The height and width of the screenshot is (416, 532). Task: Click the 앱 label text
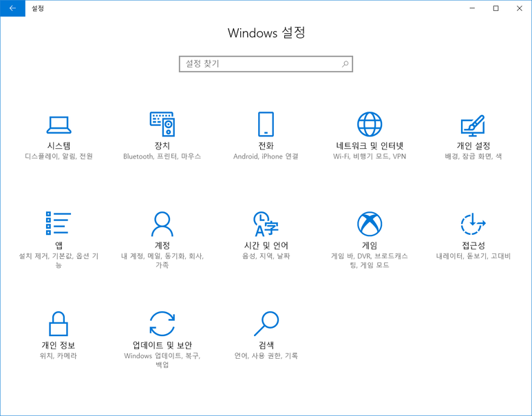point(58,245)
